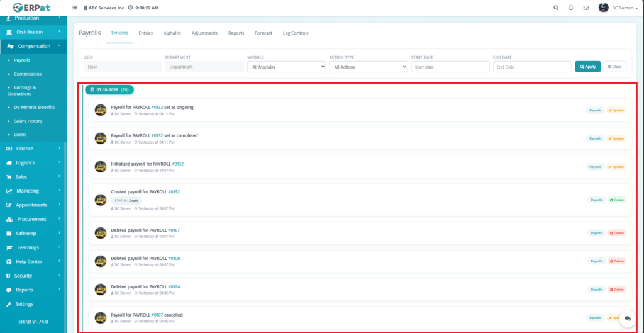
Task: Open the mail envelope icon
Action: [x=586, y=8]
